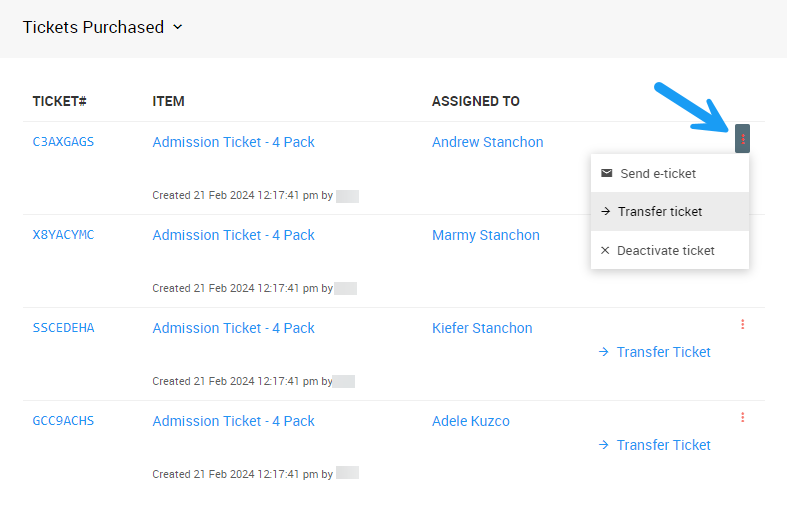
Task: Open the three-dot menu for Adele Kuzco's ticket
Action: pyautogui.click(x=742, y=417)
